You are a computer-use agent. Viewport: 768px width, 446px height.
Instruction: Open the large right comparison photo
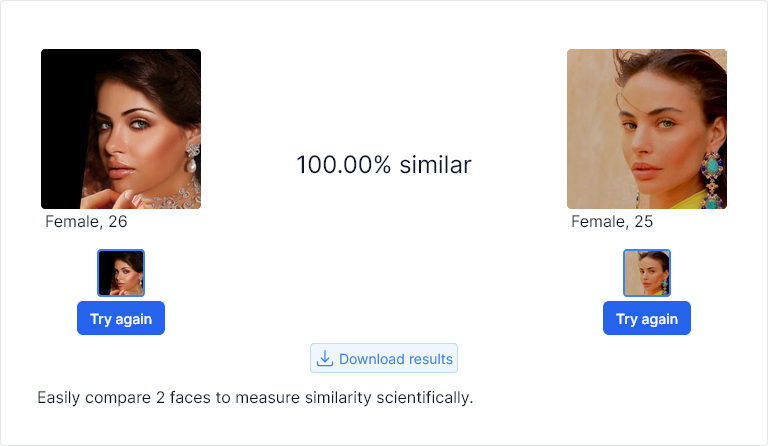[647, 129]
